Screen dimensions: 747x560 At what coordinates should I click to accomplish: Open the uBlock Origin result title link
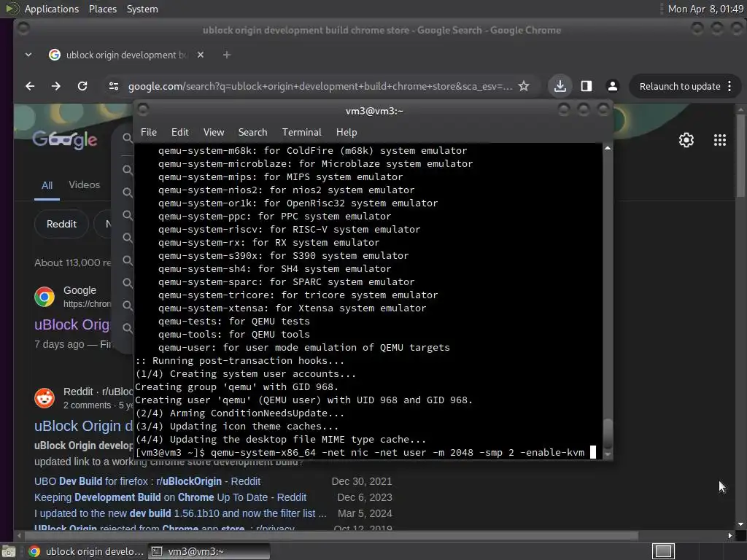(x=72, y=324)
